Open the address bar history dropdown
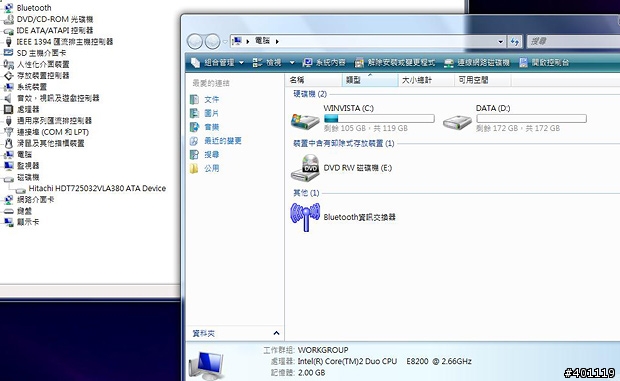 [501, 41]
